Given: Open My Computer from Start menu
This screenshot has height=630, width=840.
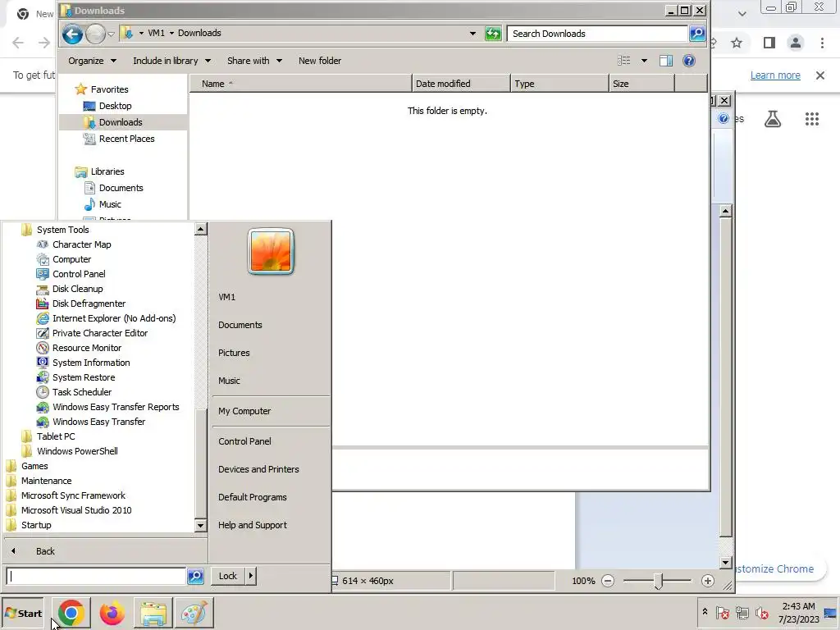Looking at the screenshot, I should (x=244, y=411).
